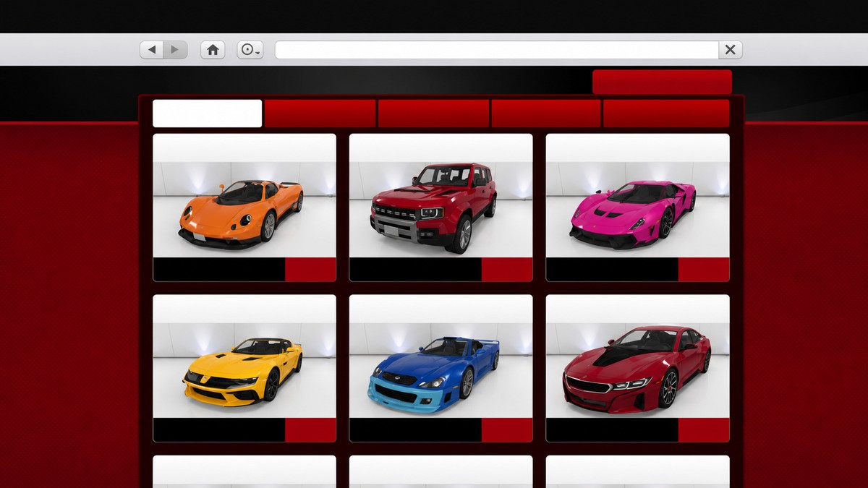Click the title header above red SUV
The image size is (868, 488).
[x=441, y=148]
